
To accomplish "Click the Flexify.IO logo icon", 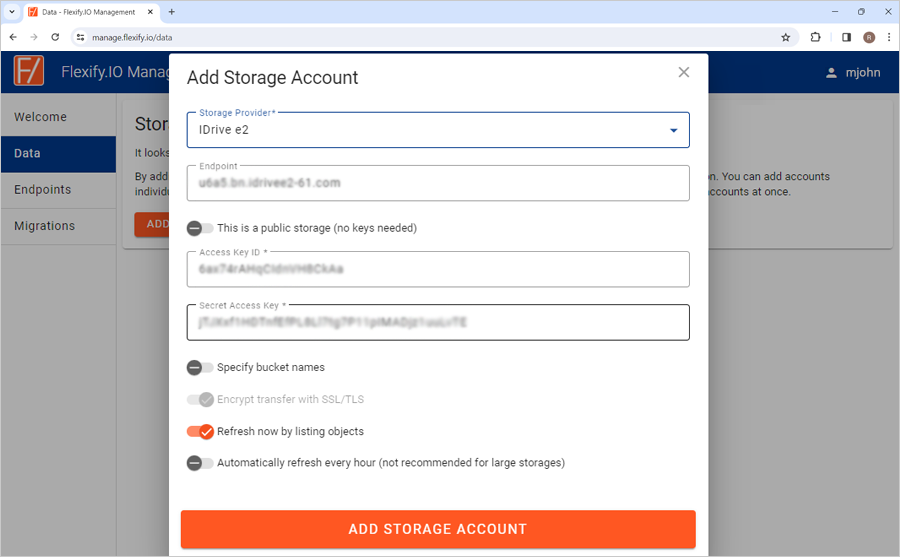I will pos(29,71).
